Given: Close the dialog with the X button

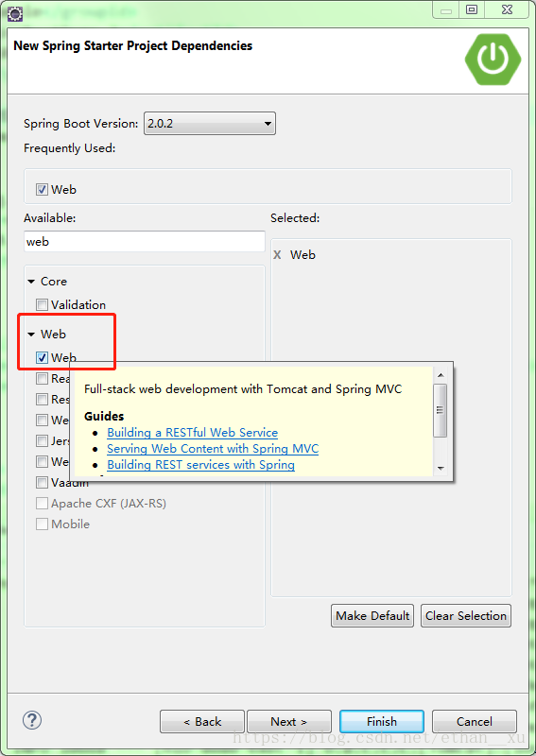Looking at the screenshot, I should tap(507, 9).
